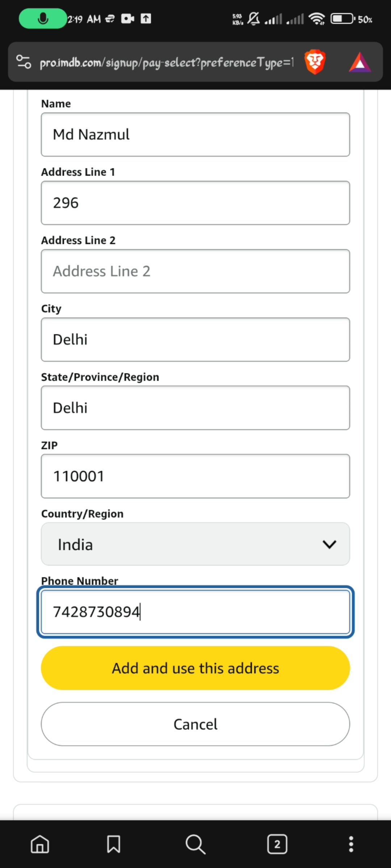Image resolution: width=391 pixels, height=868 pixels.
Task: Tap the Brave Rewards triangle icon
Action: click(360, 62)
